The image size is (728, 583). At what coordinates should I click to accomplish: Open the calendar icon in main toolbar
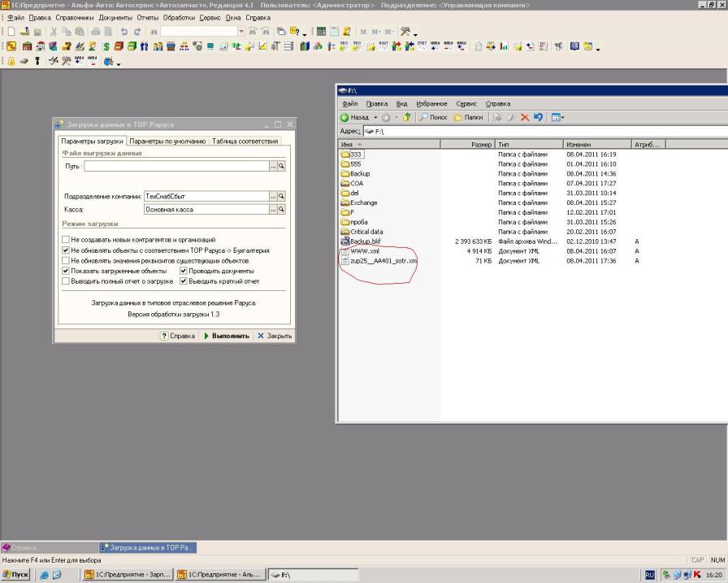[x=334, y=32]
